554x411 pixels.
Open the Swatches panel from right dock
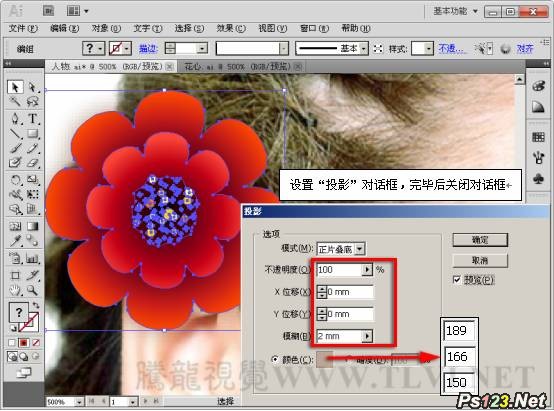click(x=538, y=137)
